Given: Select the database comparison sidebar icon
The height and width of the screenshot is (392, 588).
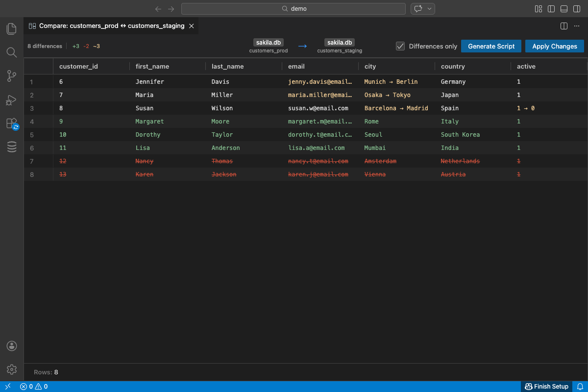Looking at the screenshot, I should tap(11, 147).
